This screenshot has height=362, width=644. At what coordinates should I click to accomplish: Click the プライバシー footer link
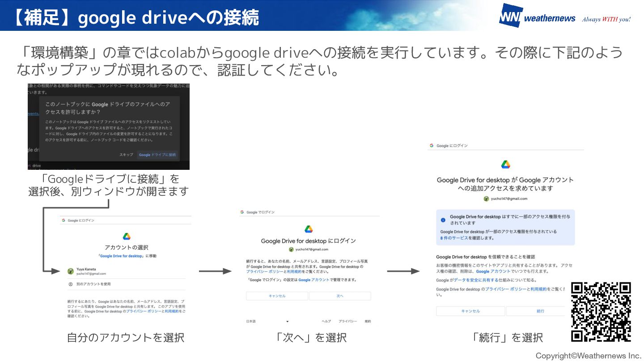[347, 321]
